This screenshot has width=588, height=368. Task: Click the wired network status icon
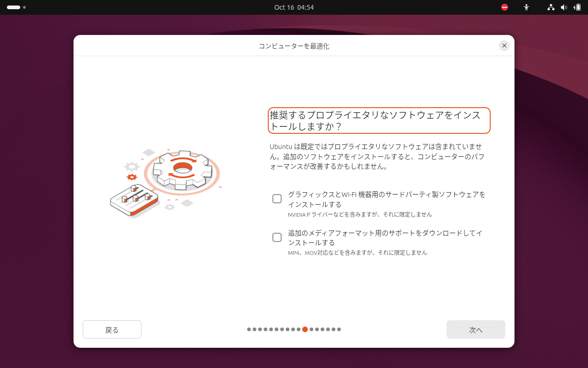pyautogui.click(x=551, y=7)
